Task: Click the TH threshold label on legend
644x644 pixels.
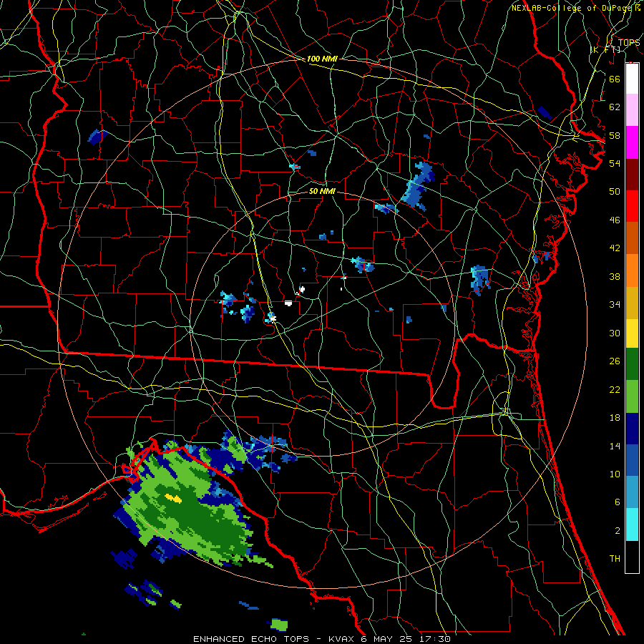Action: click(615, 559)
